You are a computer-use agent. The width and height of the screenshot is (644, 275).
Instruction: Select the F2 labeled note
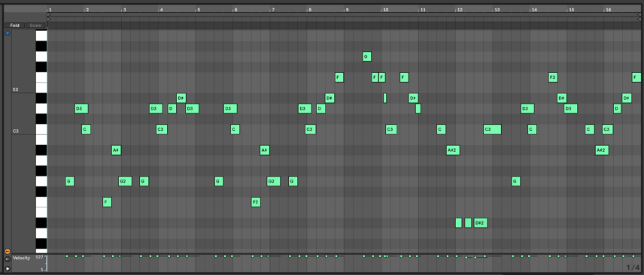[x=256, y=202]
